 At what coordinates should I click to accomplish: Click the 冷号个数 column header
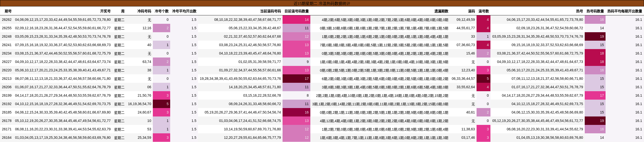click(x=161, y=11)
